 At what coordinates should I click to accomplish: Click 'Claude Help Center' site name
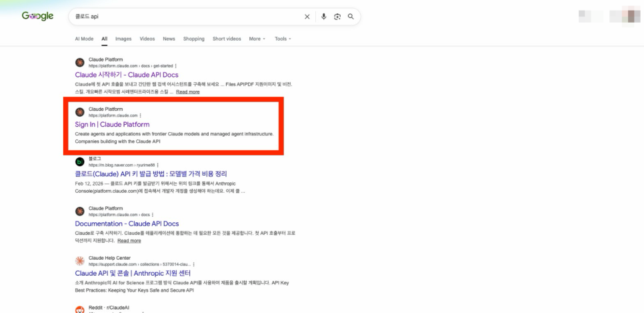[x=109, y=258]
